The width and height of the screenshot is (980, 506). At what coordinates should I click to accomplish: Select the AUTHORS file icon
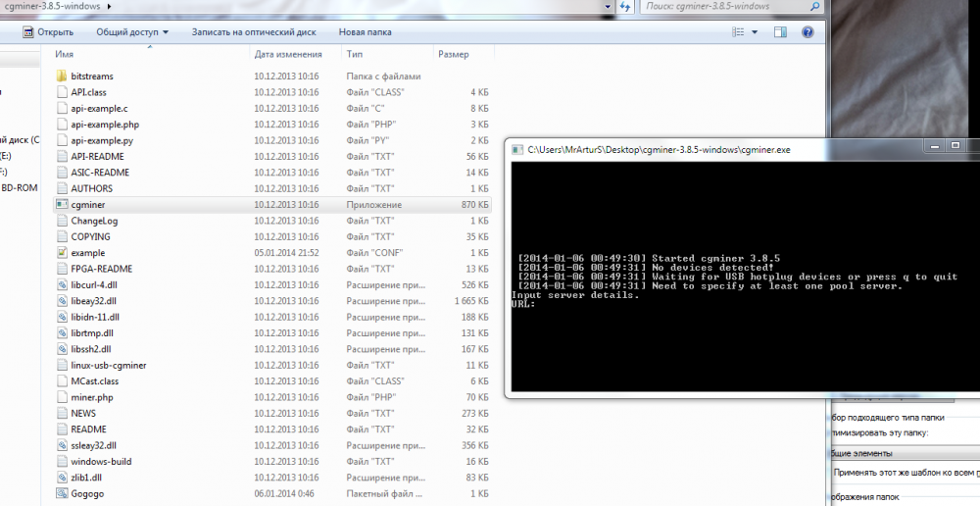click(x=61, y=188)
